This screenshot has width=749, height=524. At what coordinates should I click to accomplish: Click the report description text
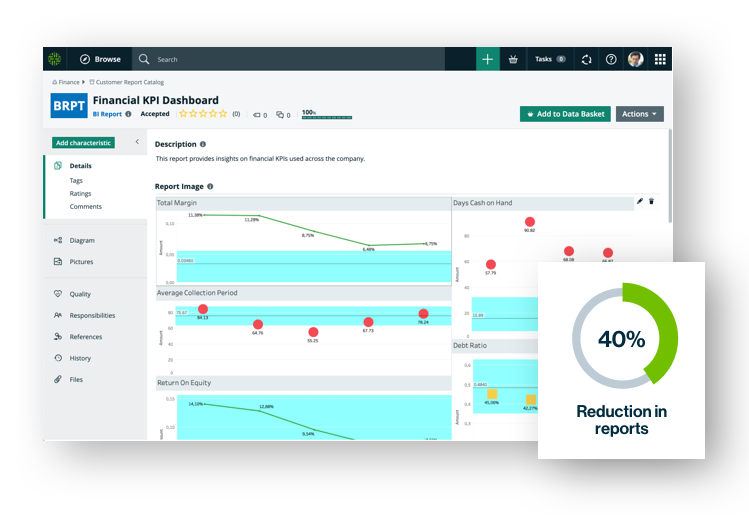pos(260,159)
